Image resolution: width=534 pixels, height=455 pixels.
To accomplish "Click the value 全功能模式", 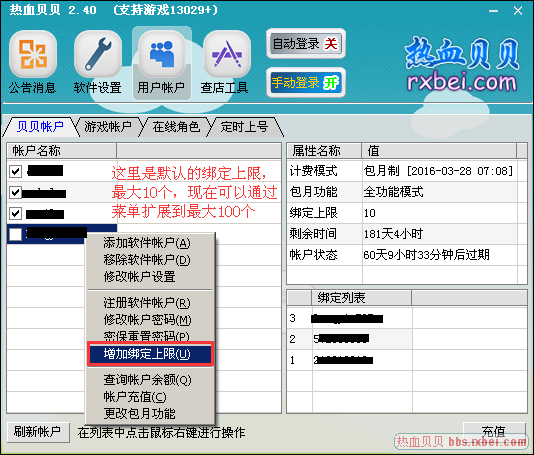I will click(393, 192).
